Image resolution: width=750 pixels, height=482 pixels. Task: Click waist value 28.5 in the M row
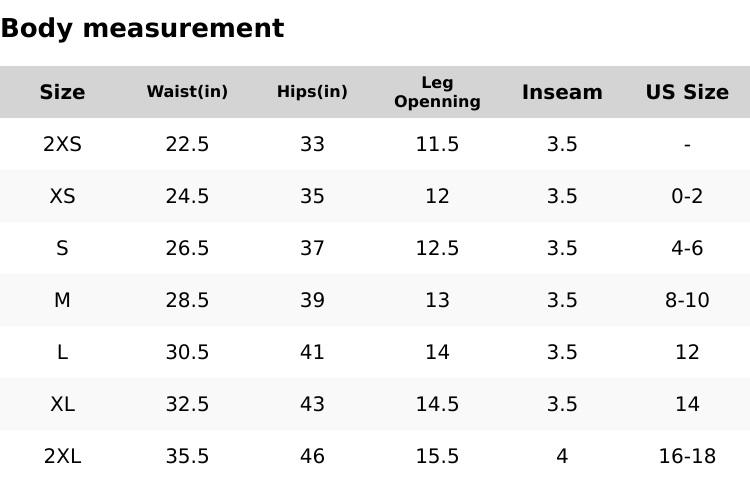pos(187,300)
